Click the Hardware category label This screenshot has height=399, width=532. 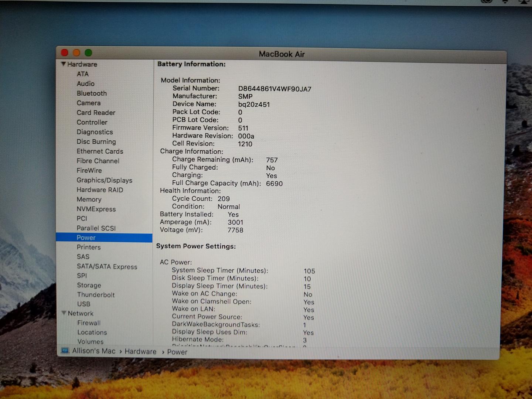82,64
